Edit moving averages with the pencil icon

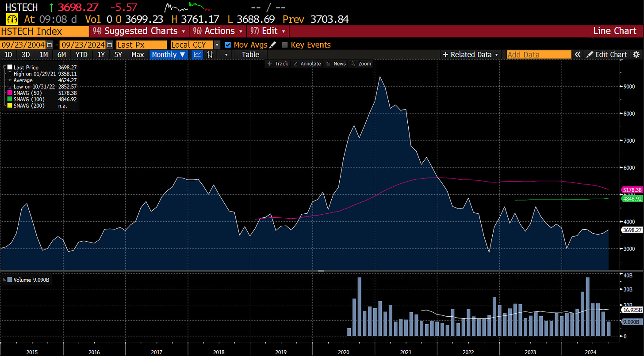point(273,45)
